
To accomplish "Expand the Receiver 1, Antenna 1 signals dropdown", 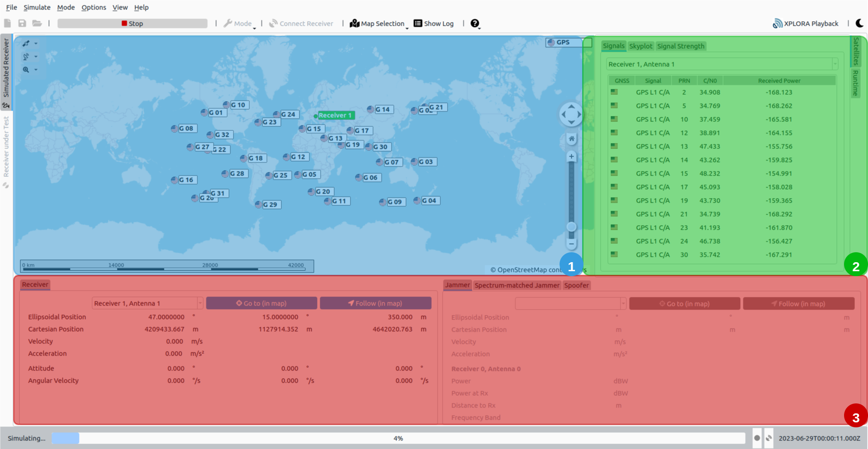I will coord(835,64).
